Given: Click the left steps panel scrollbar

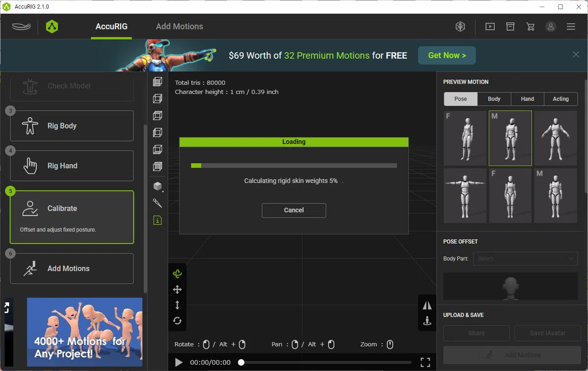Looking at the screenshot, I should (x=145, y=208).
